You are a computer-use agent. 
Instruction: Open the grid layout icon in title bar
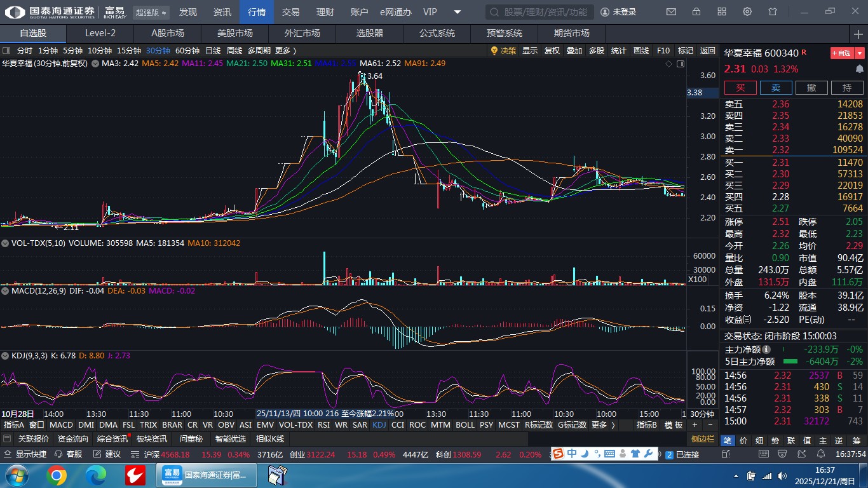point(722,12)
